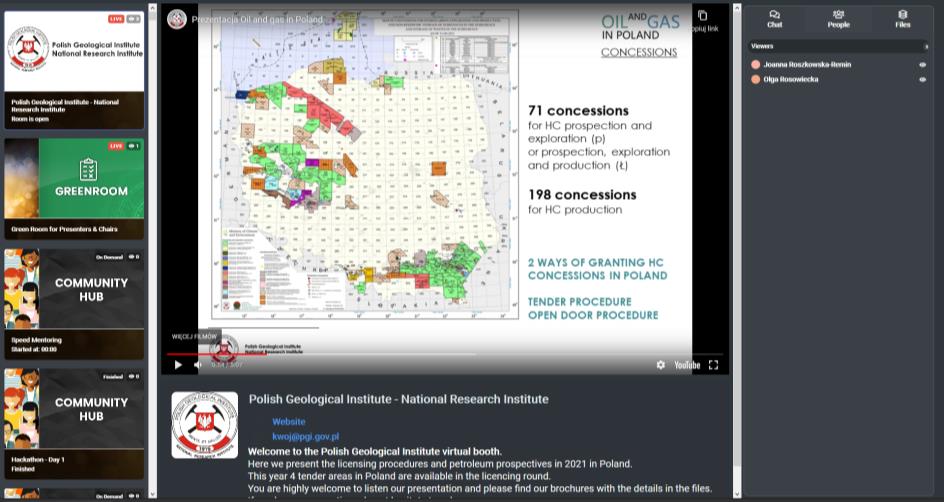Enter fullscreen video mode
The image size is (944, 502).
(x=713, y=365)
